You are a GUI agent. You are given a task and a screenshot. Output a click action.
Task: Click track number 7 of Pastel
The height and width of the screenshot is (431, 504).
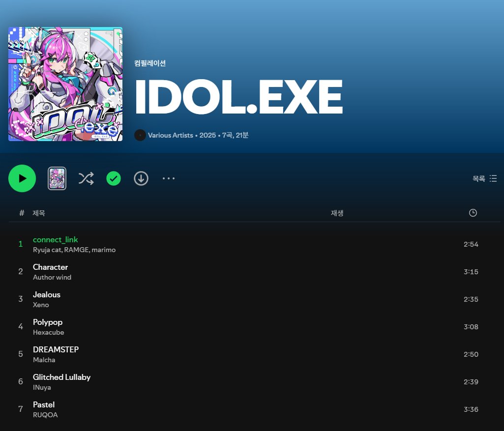coord(21,409)
